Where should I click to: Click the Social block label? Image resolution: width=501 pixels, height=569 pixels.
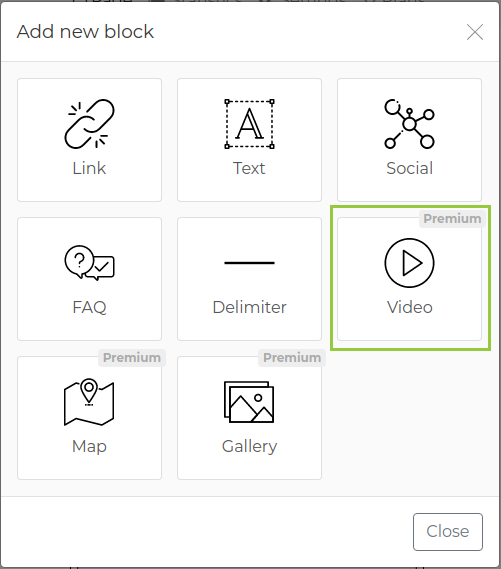point(409,168)
